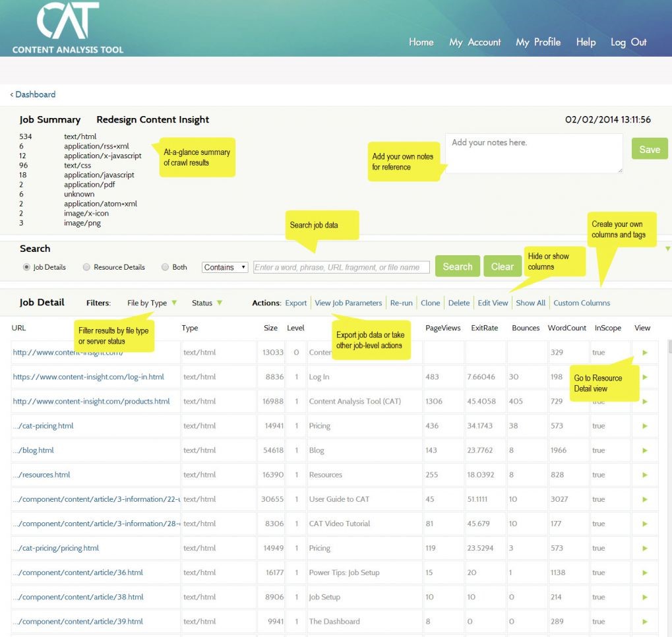Focus the Add your notes here textarea
This screenshot has height=637, width=672.
[534, 154]
